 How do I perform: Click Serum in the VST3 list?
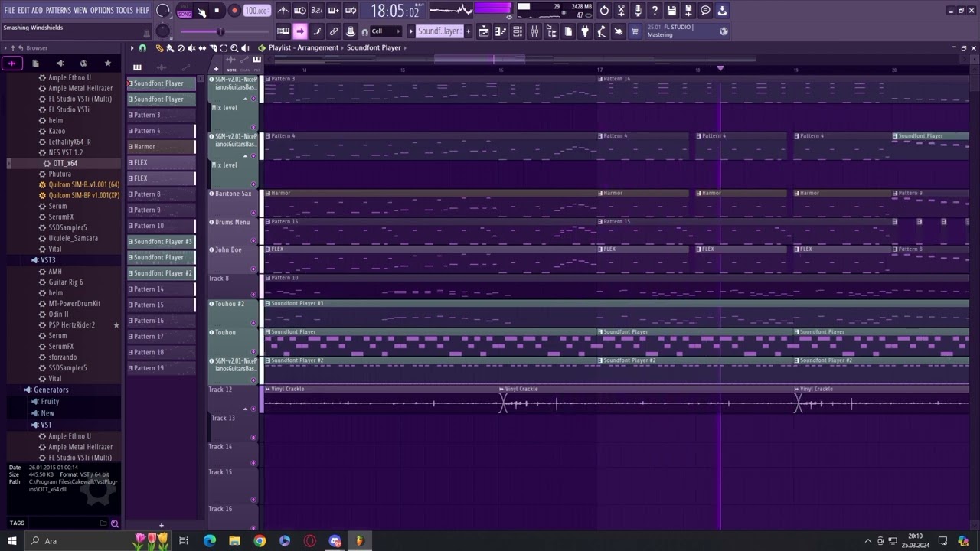[x=57, y=336]
